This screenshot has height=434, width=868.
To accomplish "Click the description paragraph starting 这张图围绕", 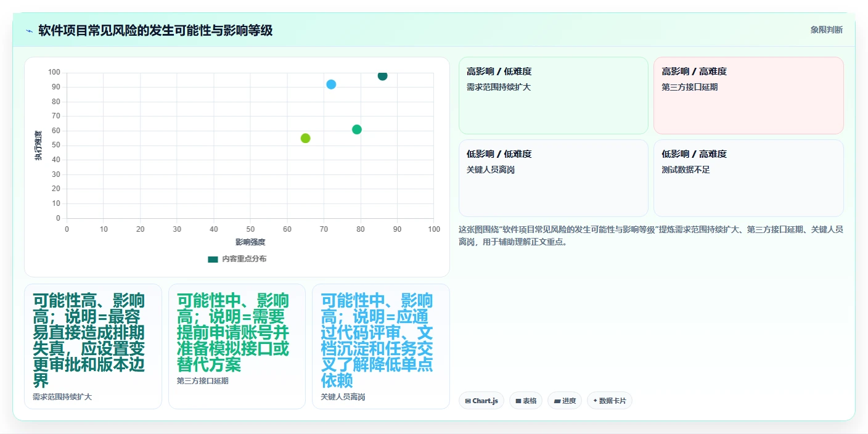I will pyautogui.click(x=651, y=235).
